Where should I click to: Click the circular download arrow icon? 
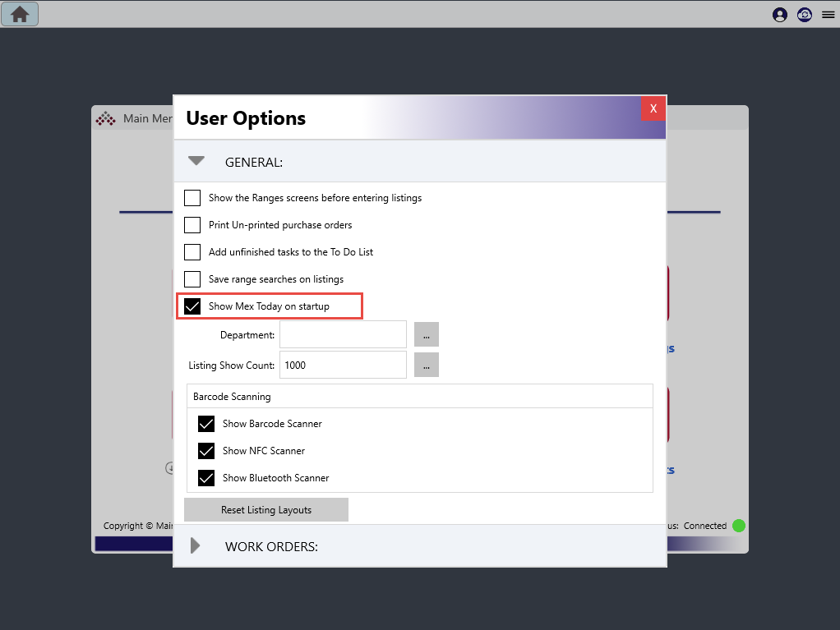pyautogui.click(x=171, y=468)
